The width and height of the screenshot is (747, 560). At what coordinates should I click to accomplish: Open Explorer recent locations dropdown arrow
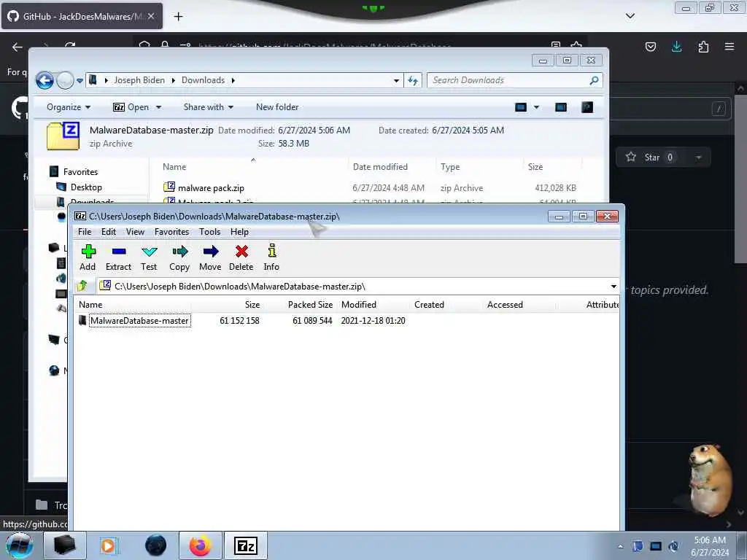tap(80, 80)
